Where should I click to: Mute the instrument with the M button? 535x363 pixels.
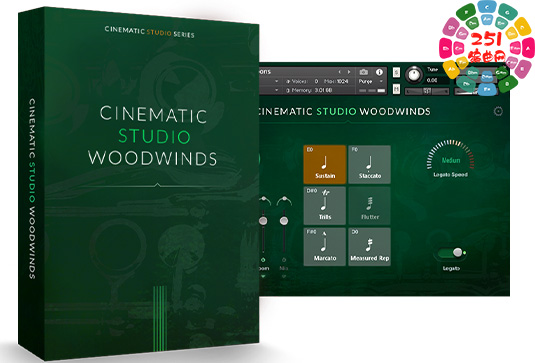click(x=396, y=89)
